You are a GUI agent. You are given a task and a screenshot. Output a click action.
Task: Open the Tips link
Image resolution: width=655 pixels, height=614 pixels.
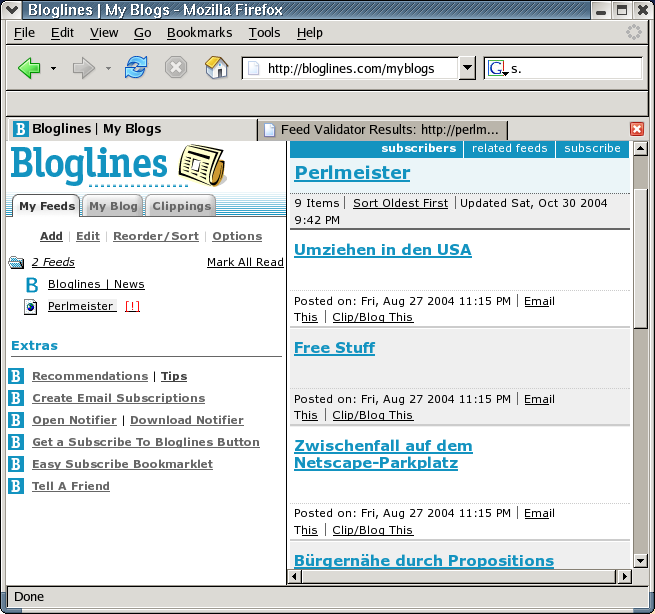pos(174,376)
